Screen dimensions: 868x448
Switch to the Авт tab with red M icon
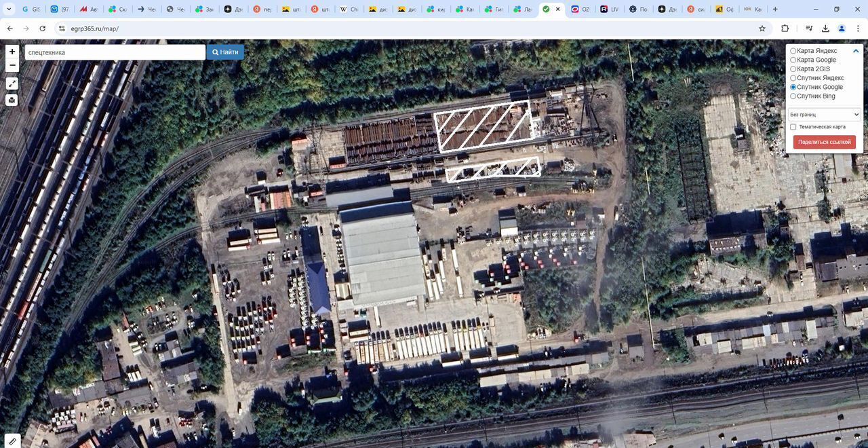point(88,10)
